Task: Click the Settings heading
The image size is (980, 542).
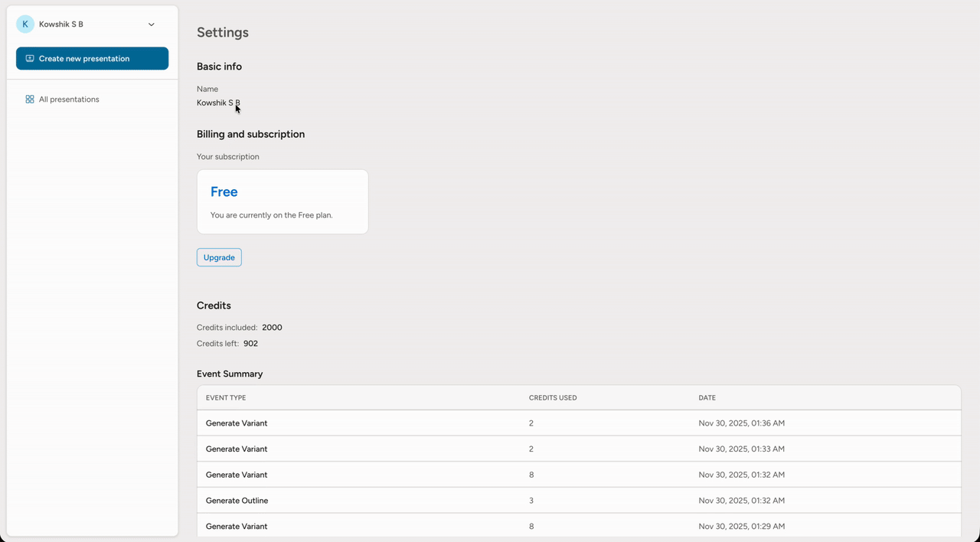Action: pyautogui.click(x=223, y=32)
